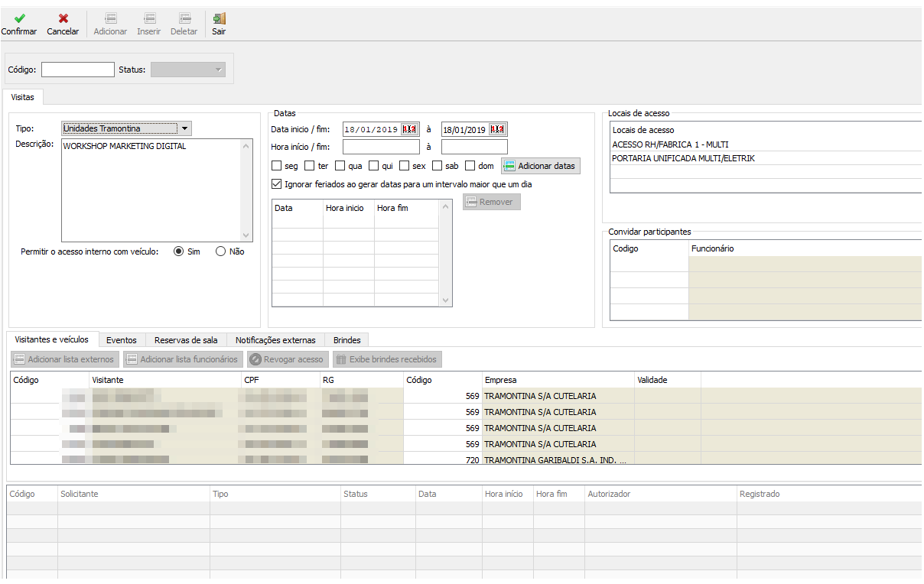The width and height of the screenshot is (924, 584).
Task: Click the Revogar acesso button
Action: click(288, 359)
